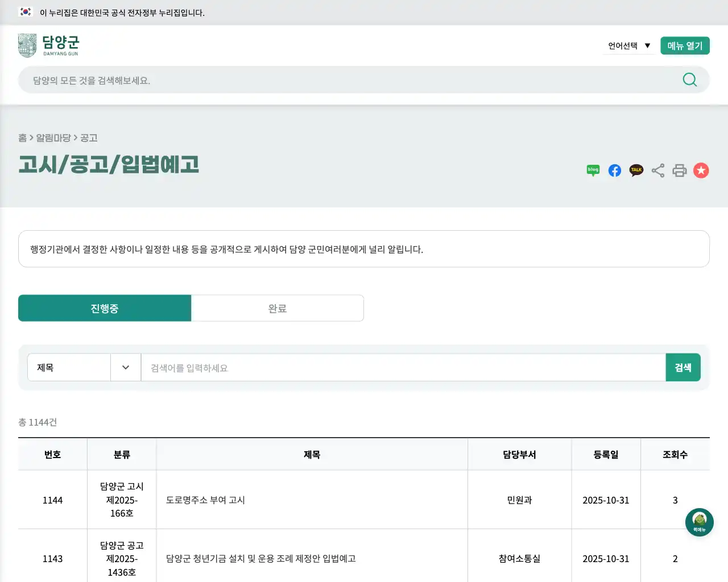Click the 홈 breadcrumb link
Viewport: 728px width, 582px height.
point(23,138)
